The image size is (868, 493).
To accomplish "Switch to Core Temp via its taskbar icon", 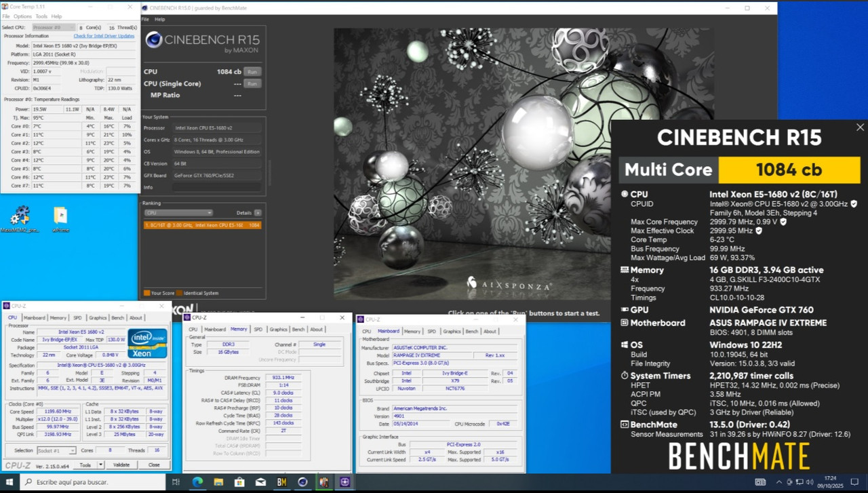I will coord(323,482).
